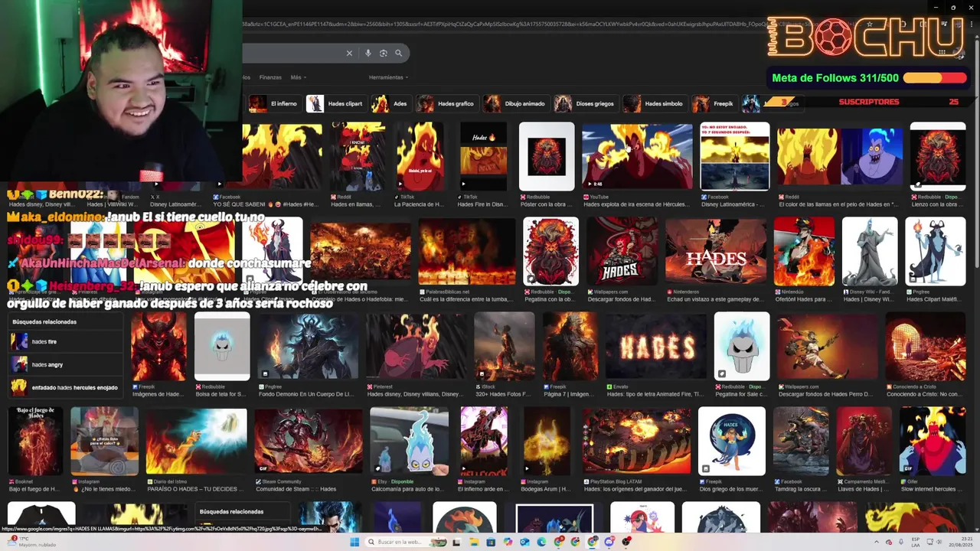Open File Explorer from the taskbar
Screen dimensions: 980x551
pyautogui.click(x=474, y=542)
